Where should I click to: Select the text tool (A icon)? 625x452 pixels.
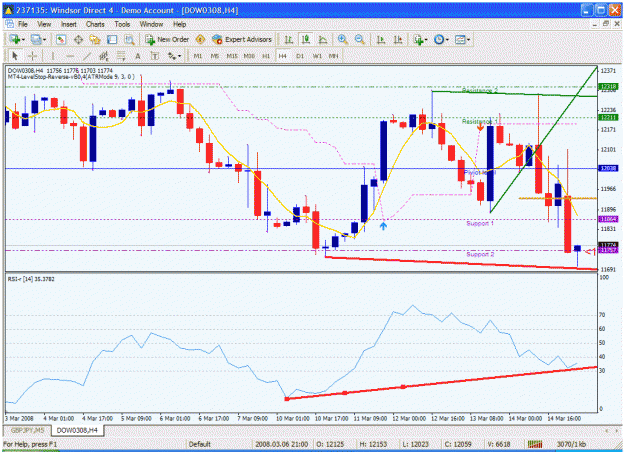[138, 56]
